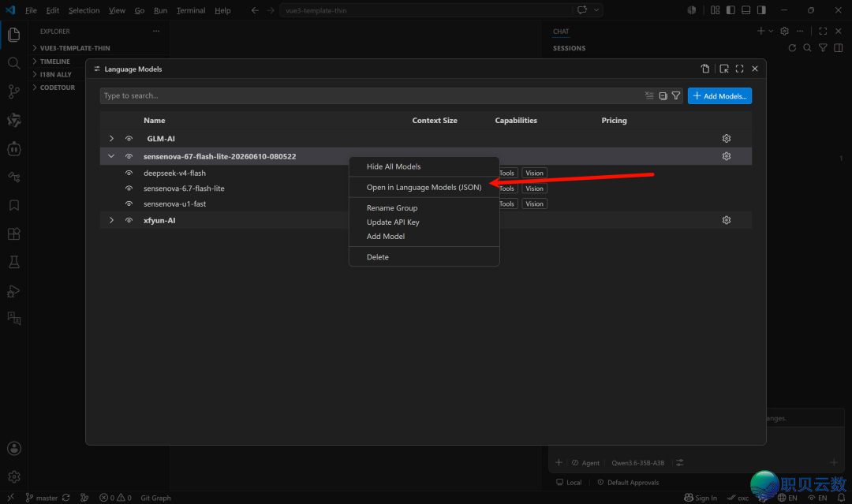
Task: Open the Qwen3.6-35B-A3B model picker
Action: pyautogui.click(x=638, y=463)
